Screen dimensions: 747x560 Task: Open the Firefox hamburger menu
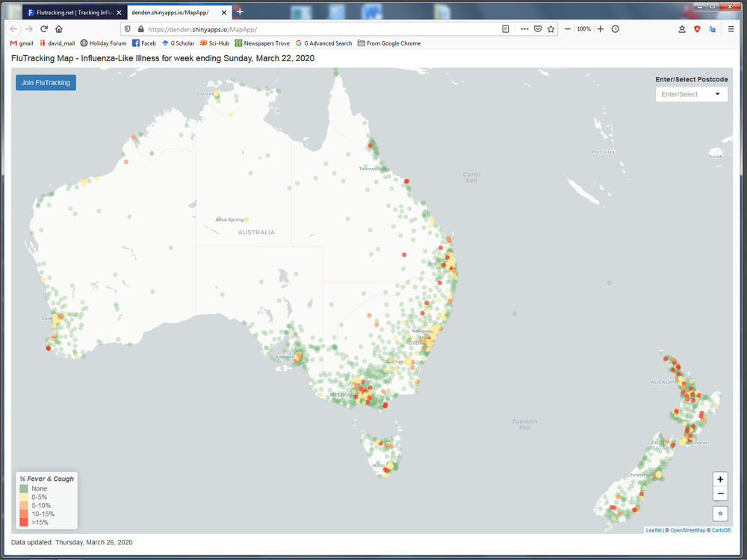(731, 28)
